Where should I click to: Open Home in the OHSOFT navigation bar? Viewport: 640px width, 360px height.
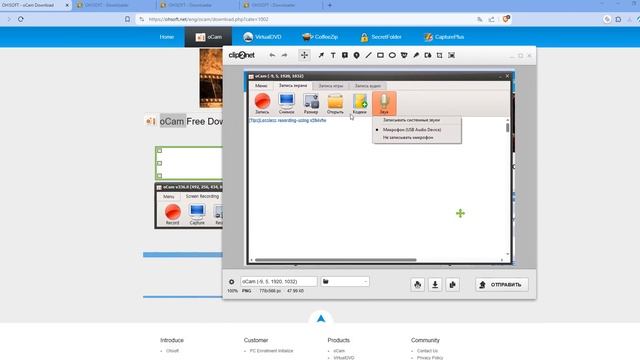click(x=167, y=37)
